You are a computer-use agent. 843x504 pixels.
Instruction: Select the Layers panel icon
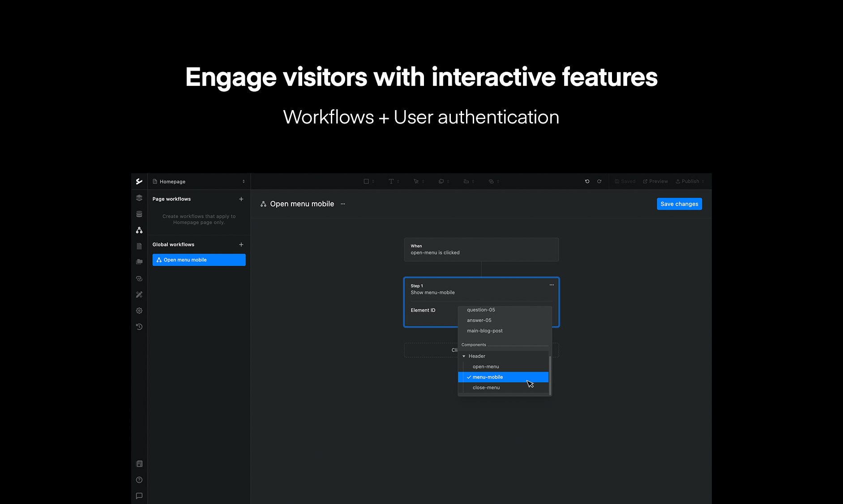(x=139, y=197)
